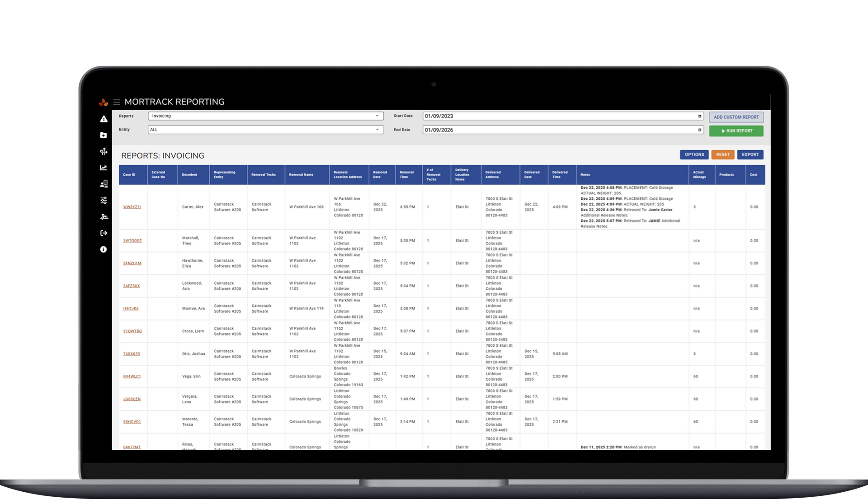Click the signature icon in sidebar
This screenshot has width=868, height=499.
point(104,217)
